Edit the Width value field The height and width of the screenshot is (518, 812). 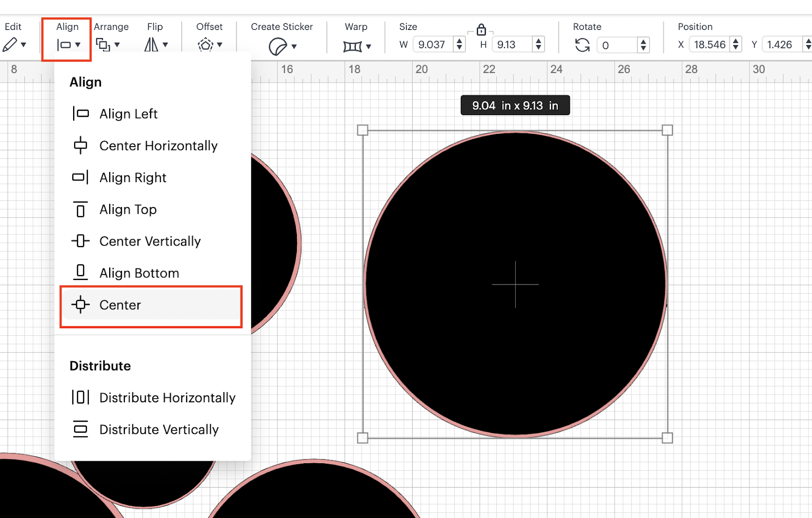(433, 45)
